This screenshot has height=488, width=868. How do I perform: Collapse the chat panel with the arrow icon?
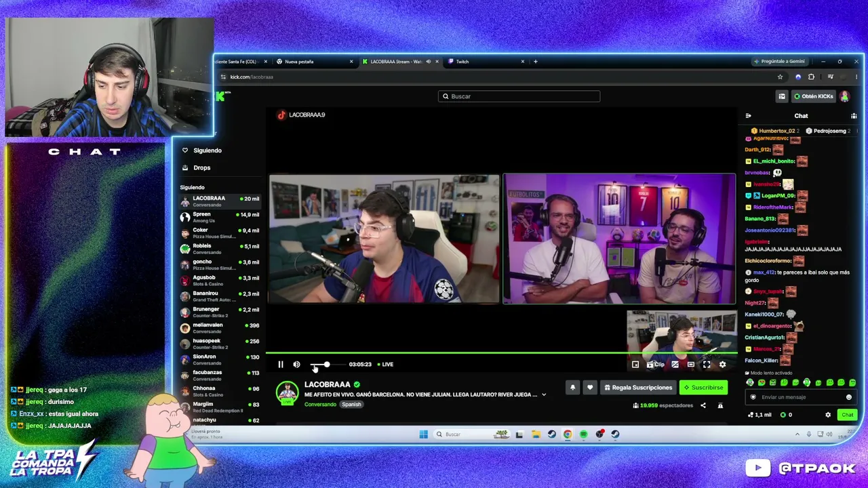coord(748,116)
